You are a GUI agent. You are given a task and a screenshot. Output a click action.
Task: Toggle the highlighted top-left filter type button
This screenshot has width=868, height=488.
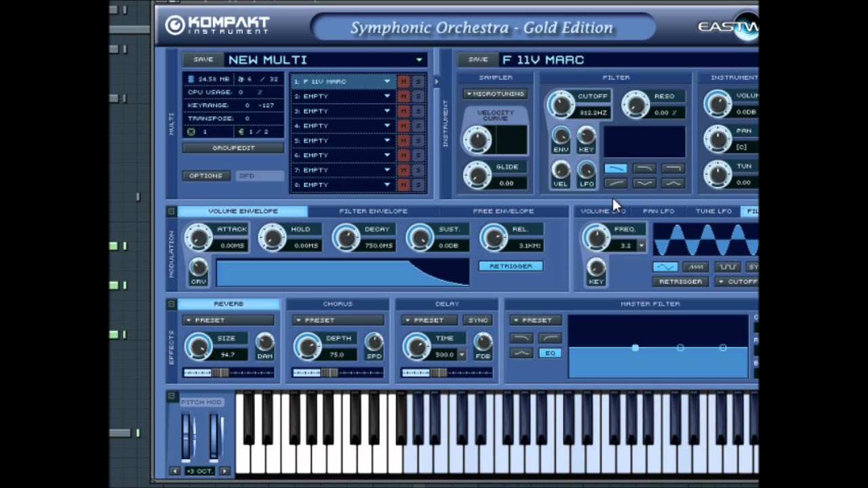615,168
